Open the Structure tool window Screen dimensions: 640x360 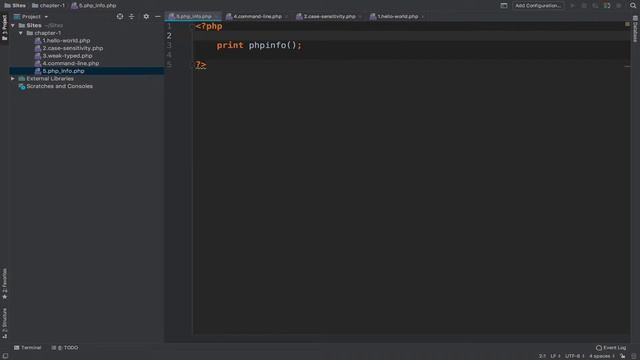[x=4, y=323]
